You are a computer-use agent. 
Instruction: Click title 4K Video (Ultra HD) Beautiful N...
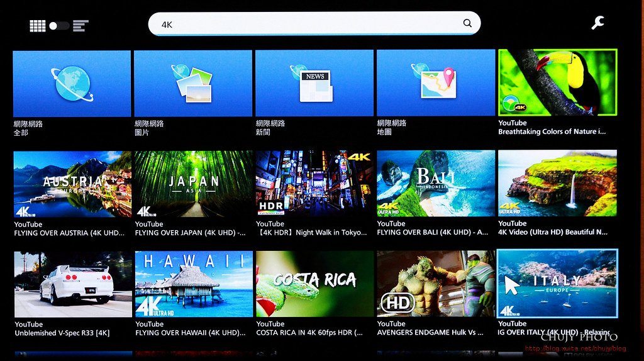coord(553,232)
